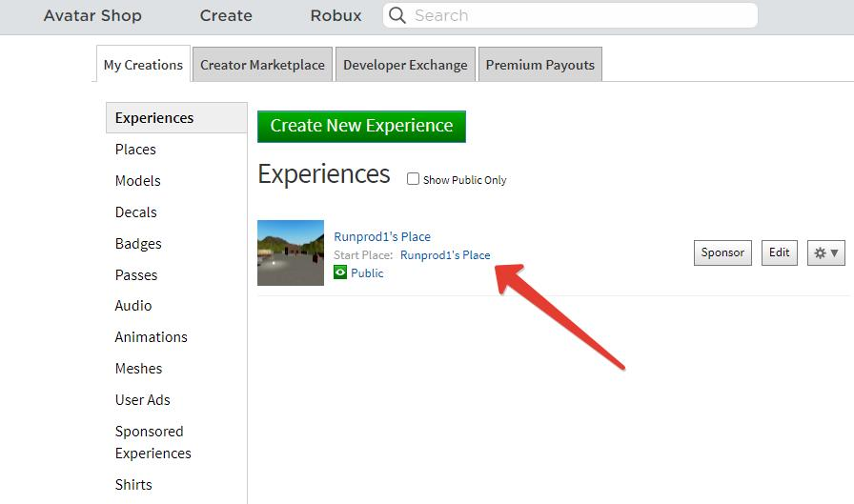Click the Edit button
The height and width of the screenshot is (504, 854).
(779, 252)
